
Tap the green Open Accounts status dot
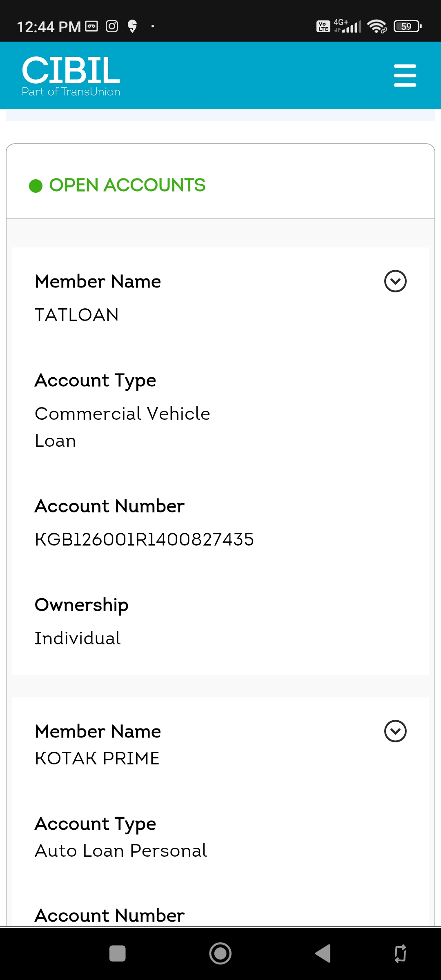(36, 186)
